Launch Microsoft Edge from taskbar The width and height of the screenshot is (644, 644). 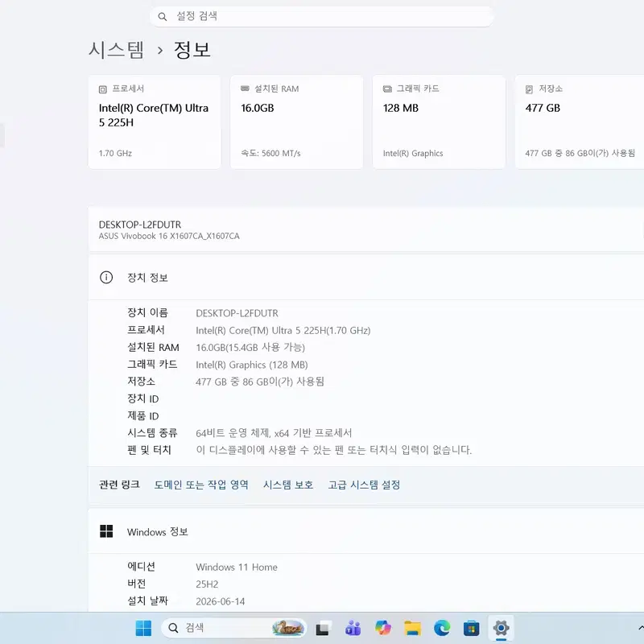[x=442, y=628]
